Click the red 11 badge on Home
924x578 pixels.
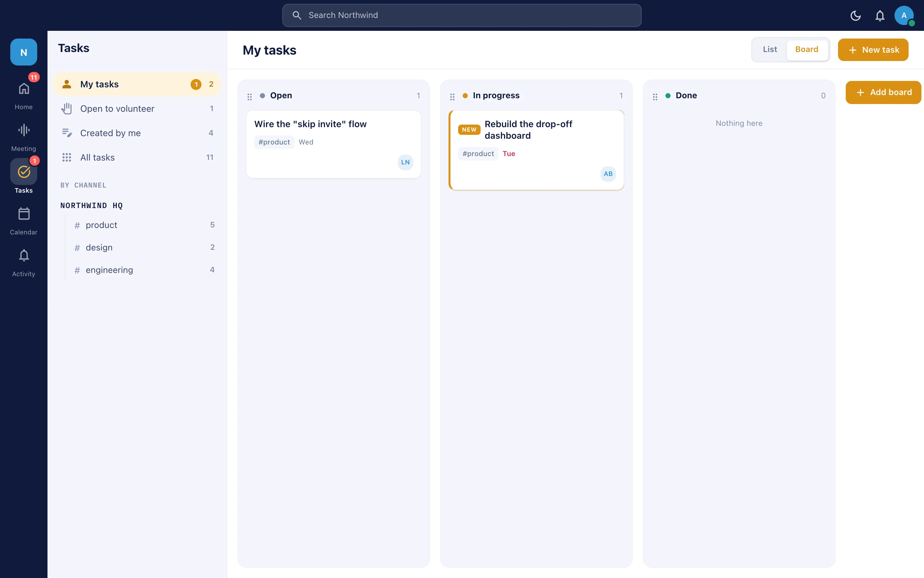coord(34,77)
